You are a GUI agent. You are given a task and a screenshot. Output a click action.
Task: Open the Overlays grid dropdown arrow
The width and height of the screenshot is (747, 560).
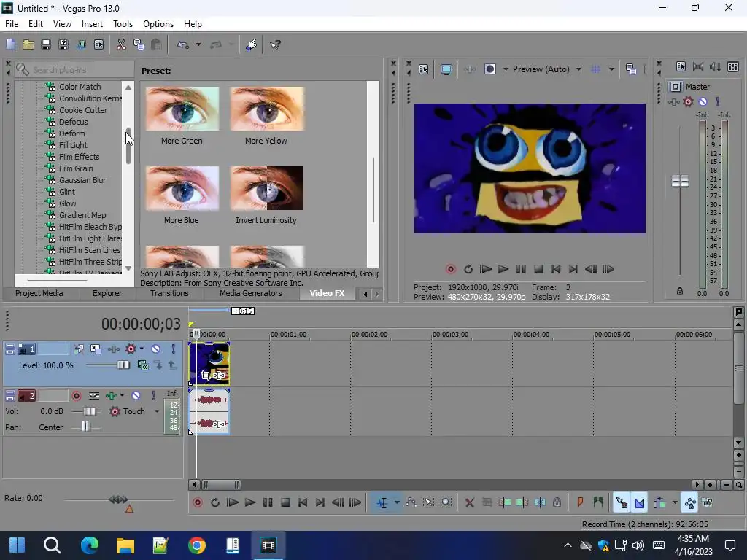(611, 69)
